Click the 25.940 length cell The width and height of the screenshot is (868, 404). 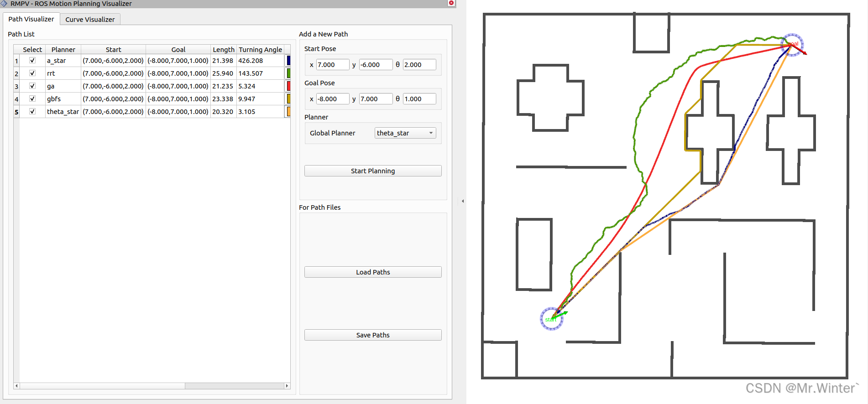tap(224, 73)
